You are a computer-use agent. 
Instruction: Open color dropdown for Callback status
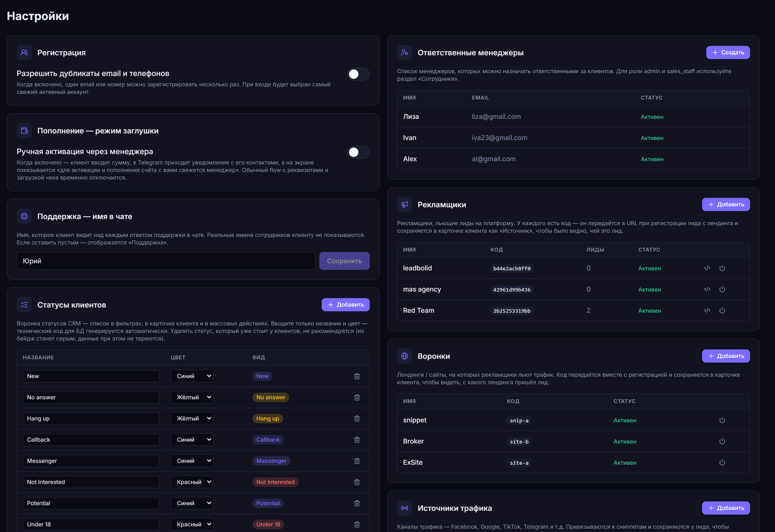[192, 440]
